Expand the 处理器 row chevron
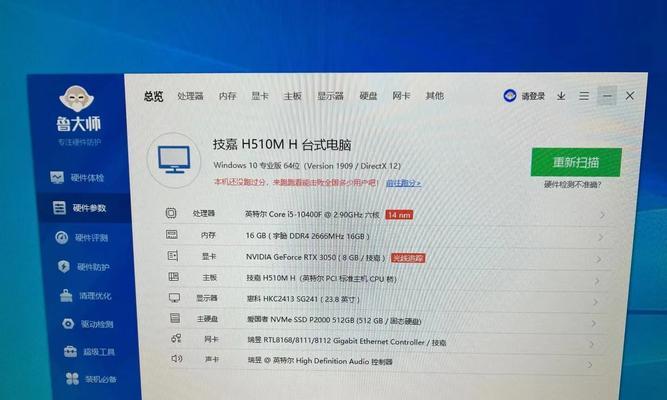Screen dimensions: 667x400 tap(602, 215)
